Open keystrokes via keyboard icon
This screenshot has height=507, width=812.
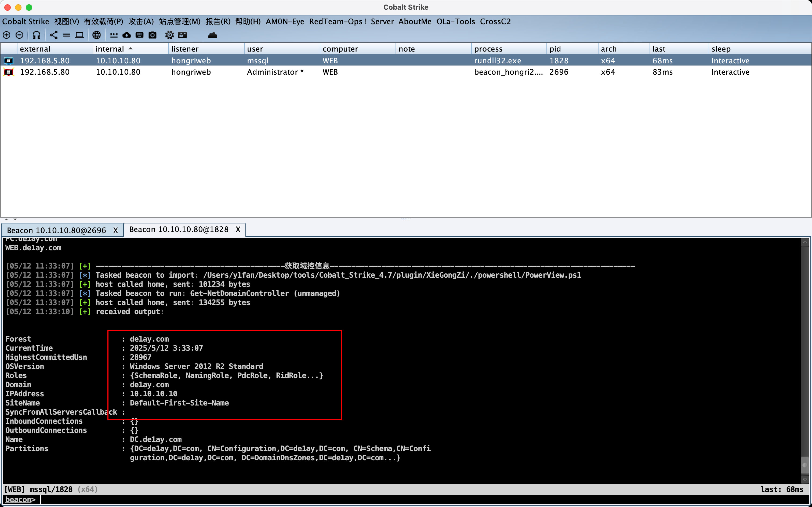139,35
